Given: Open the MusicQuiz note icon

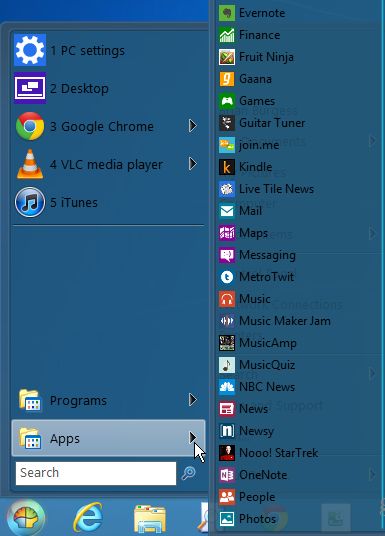Looking at the screenshot, I should click(x=227, y=365).
